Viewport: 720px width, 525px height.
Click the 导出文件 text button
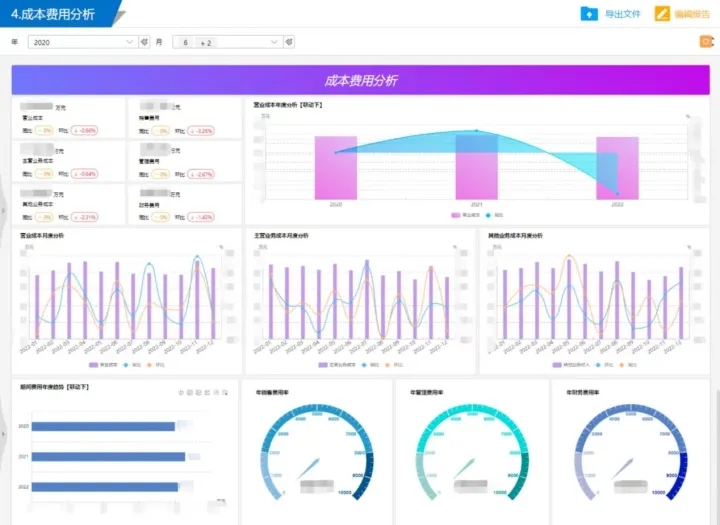click(x=623, y=14)
